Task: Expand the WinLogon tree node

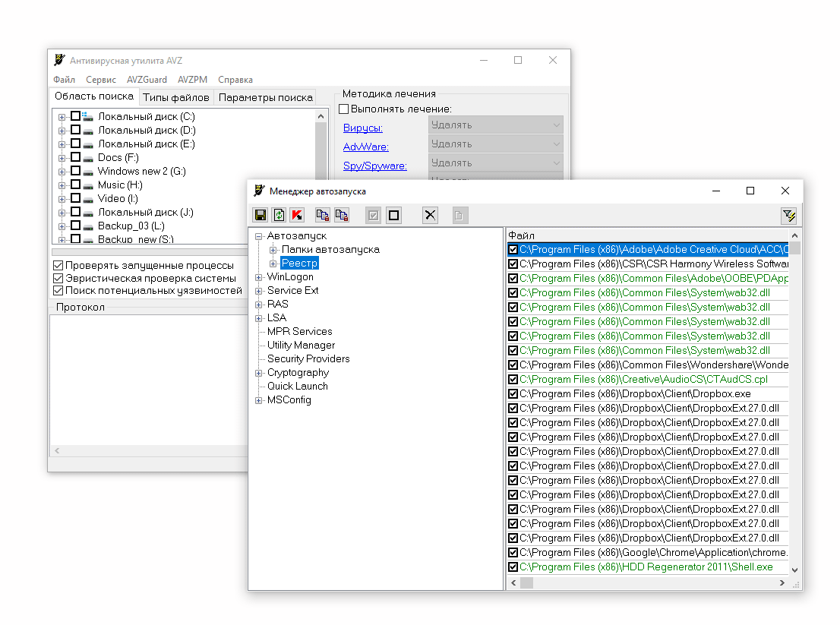Action: 259,277
